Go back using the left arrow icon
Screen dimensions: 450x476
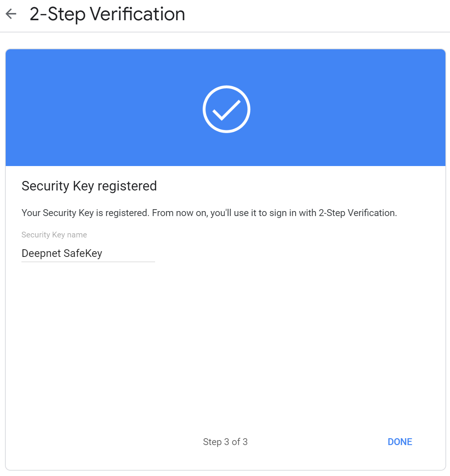(11, 14)
